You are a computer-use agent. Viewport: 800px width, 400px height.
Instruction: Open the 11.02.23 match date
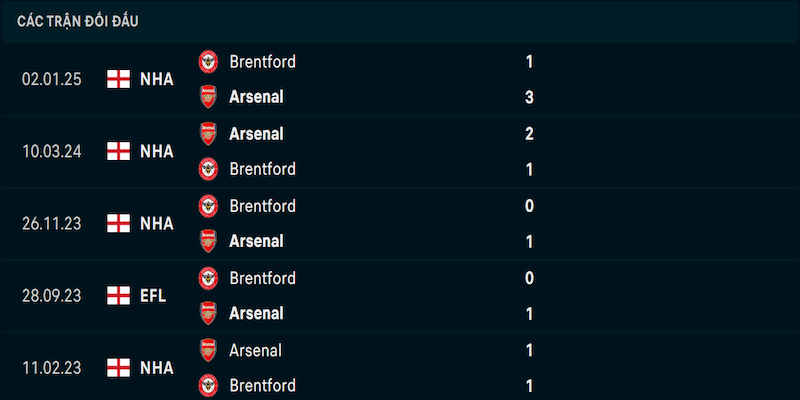(x=52, y=368)
